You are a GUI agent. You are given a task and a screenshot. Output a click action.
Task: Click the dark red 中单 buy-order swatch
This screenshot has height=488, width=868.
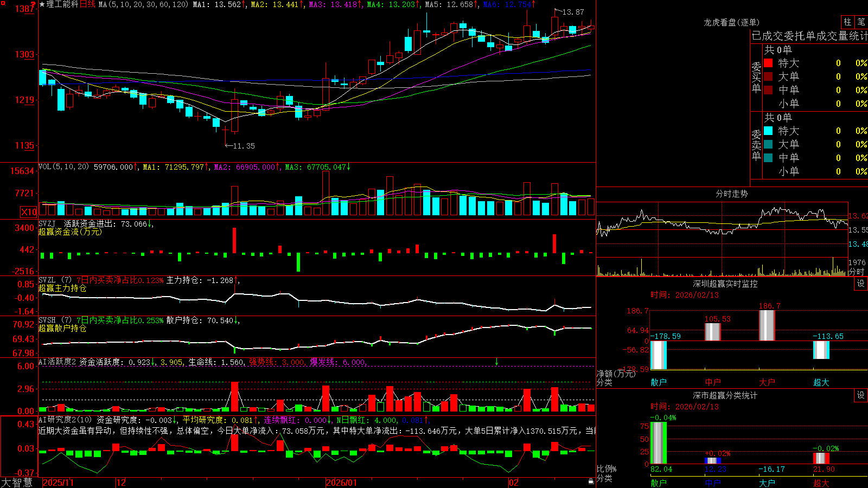point(768,90)
